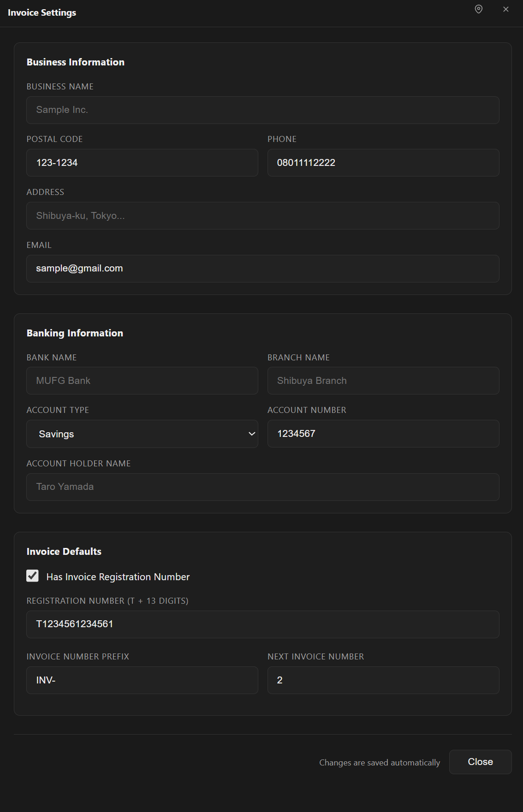Edit the Registration Number field T1234561234561
This screenshot has width=523, height=812.
coord(263,624)
